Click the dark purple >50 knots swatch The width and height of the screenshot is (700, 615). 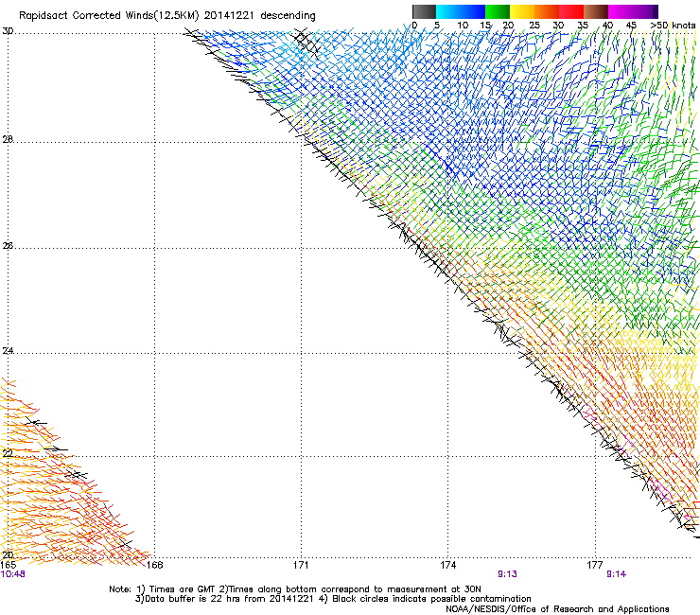(x=656, y=11)
